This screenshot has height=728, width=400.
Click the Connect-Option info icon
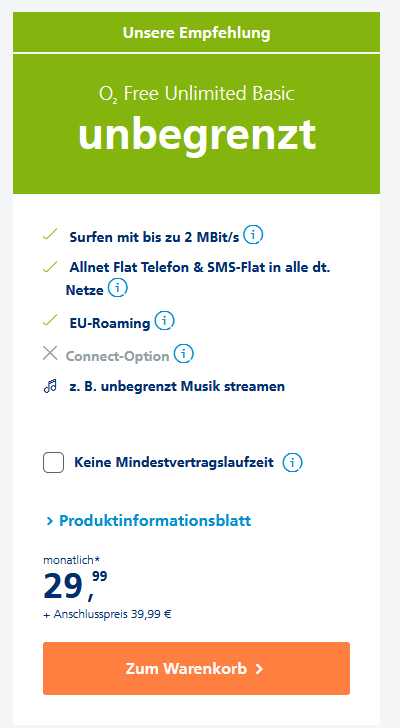184,354
